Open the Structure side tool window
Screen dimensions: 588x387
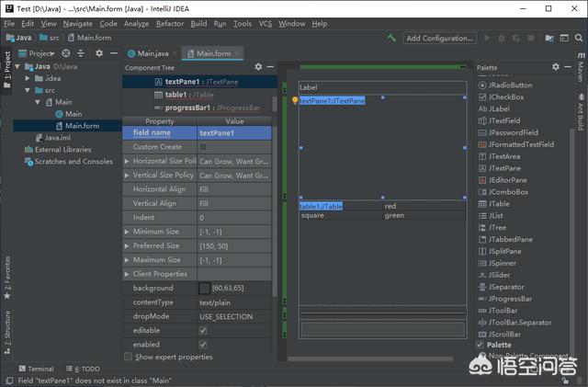click(7, 332)
